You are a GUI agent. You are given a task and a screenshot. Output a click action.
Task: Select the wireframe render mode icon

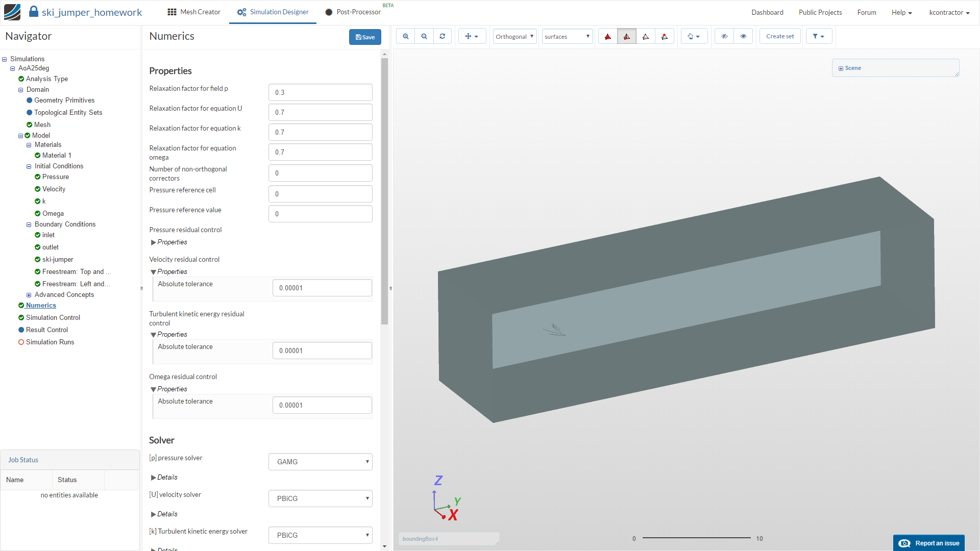tap(646, 36)
